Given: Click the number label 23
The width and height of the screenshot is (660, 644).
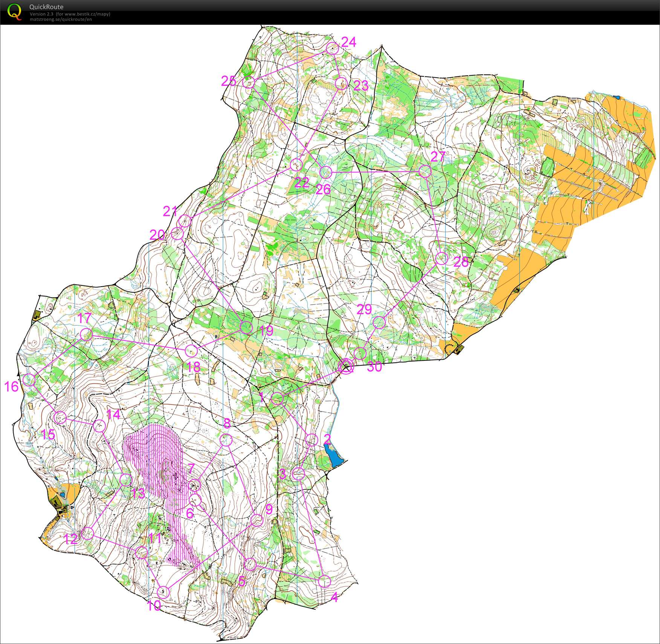Looking at the screenshot, I should pos(361,86).
